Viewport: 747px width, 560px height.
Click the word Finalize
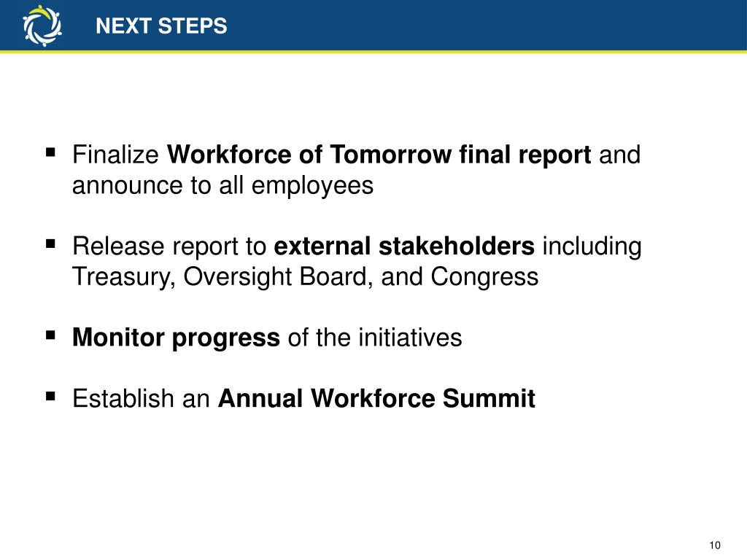pyautogui.click(x=115, y=155)
